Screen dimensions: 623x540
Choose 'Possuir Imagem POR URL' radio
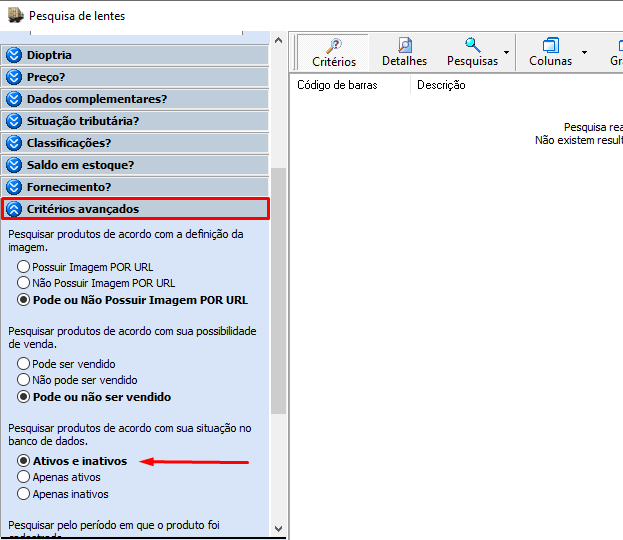point(24,267)
